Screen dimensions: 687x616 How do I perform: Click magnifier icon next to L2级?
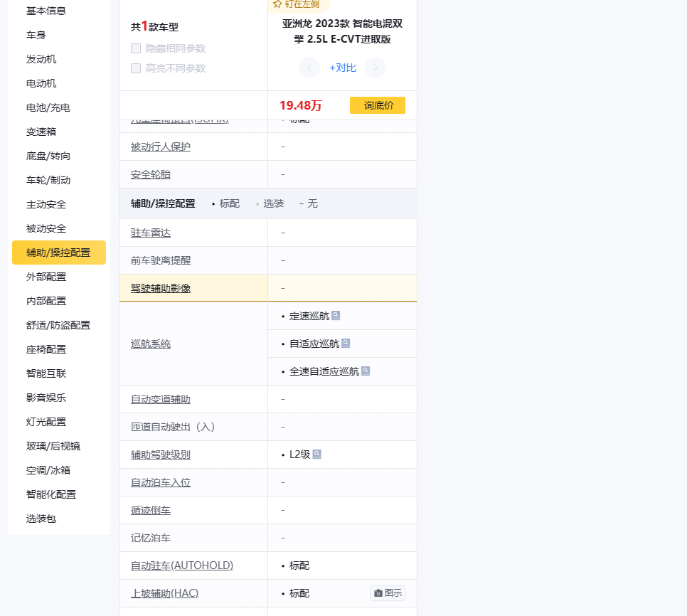pyautogui.click(x=316, y=455)
